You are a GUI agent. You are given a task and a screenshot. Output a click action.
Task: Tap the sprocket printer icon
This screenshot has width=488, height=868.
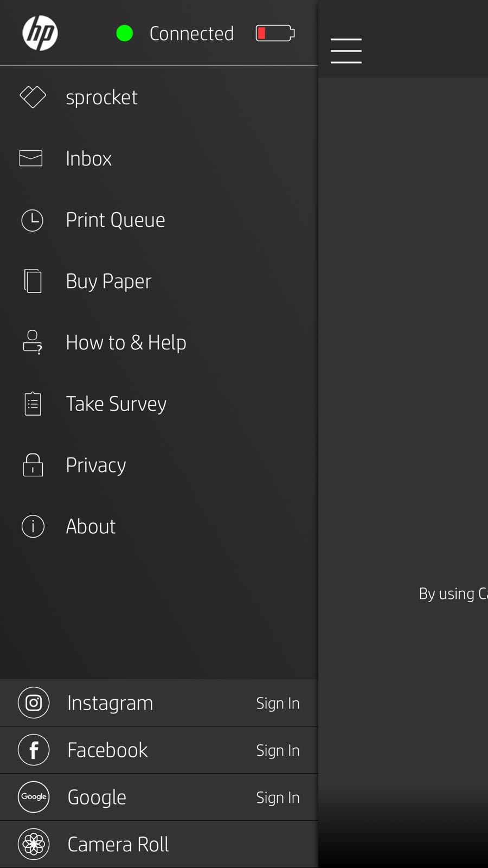[x=33, y=97]
